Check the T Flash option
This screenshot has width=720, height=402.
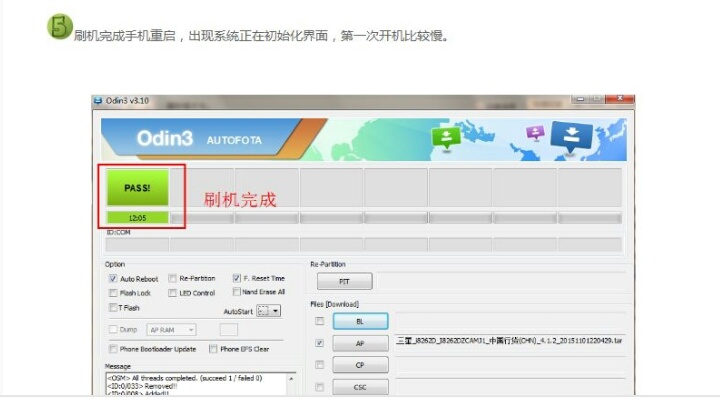click(x=113, y=307)
